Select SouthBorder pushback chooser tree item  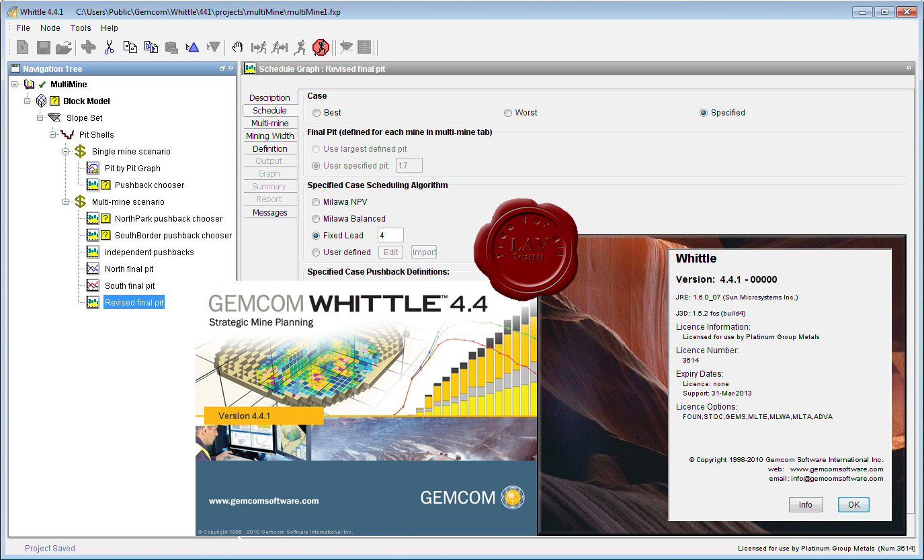[x=173, y=236]
